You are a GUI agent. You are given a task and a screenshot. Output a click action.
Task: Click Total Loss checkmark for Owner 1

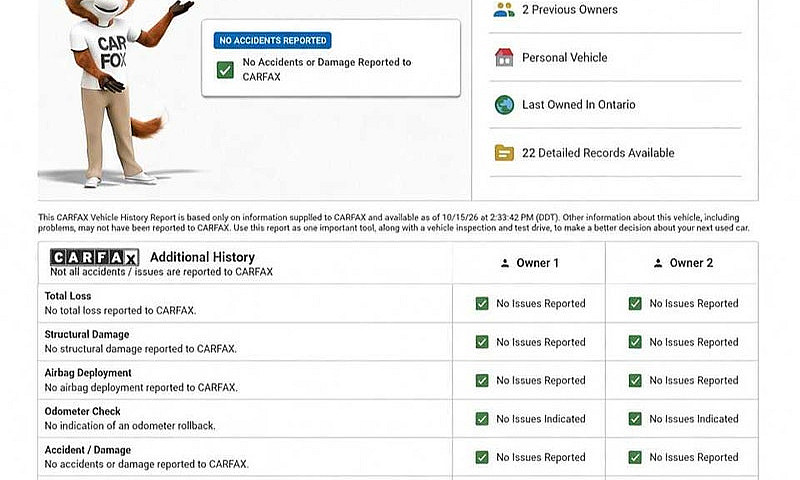pos(482,304)
